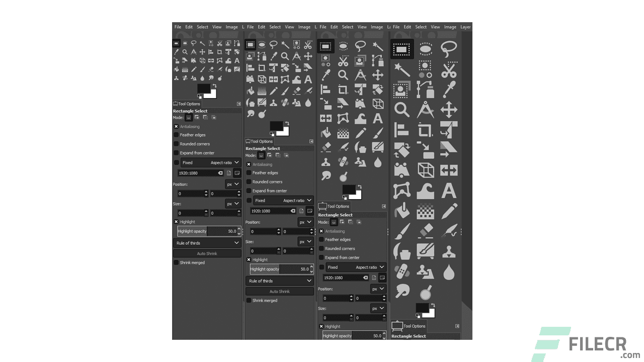Open Fixed Aspect ratio dropdown in the third toolbox
This screenshot has width=644, height=362.
coord(356,267)
